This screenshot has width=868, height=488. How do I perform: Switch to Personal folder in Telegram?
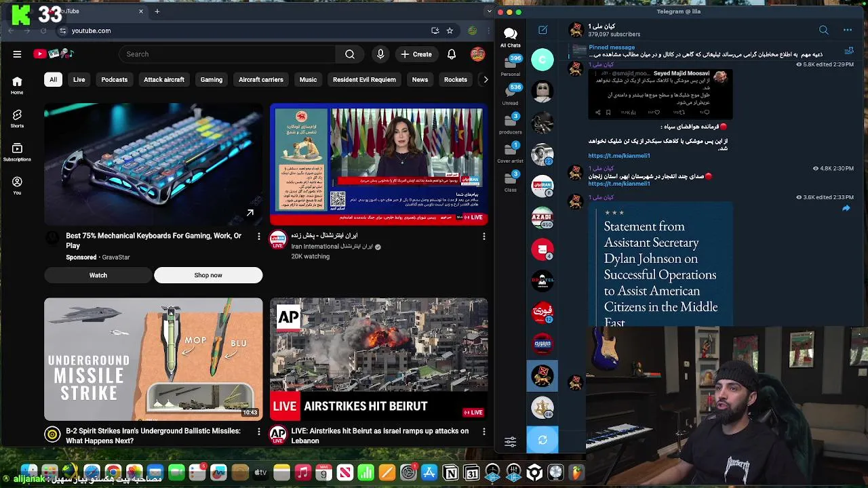point(511,66)
